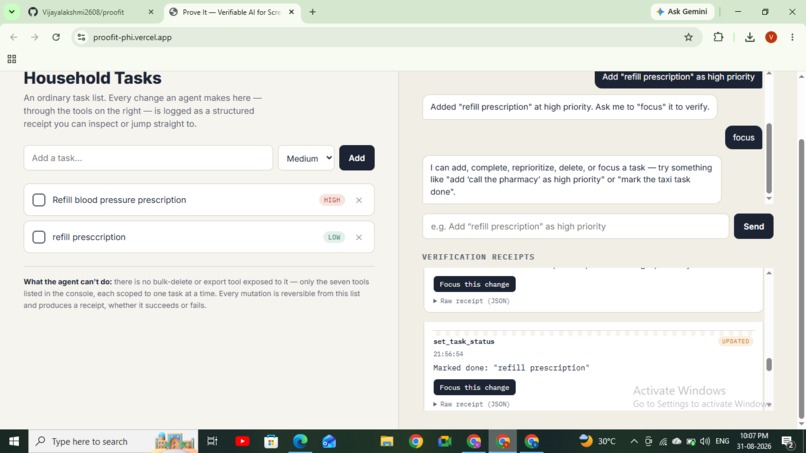806x453 pixels.
Task: Send the chat message
Action: tap(754, 226)
